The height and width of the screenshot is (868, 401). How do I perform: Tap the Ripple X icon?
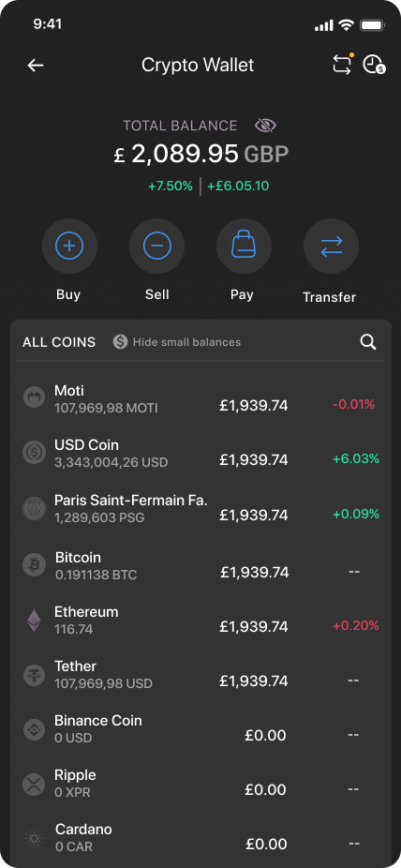[x=35, y=784]
